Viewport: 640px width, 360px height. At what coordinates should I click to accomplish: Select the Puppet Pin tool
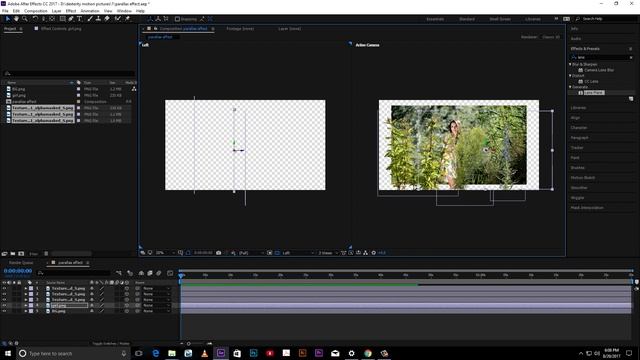point(127,19)
